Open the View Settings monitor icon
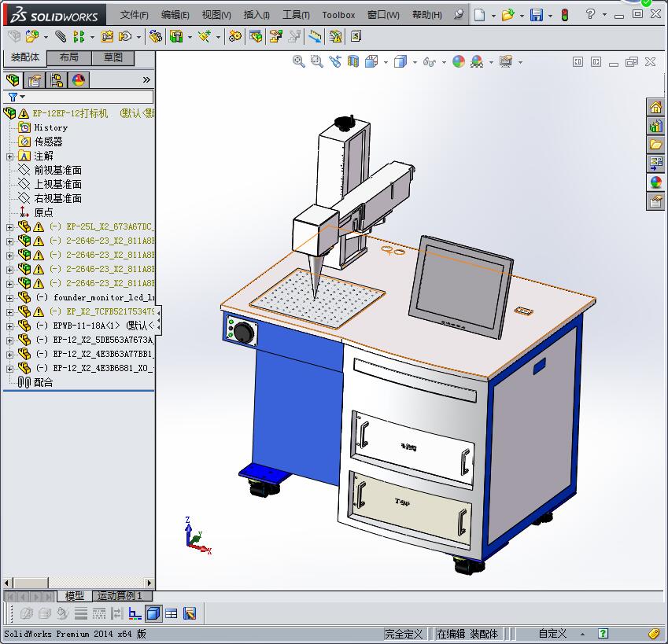Viewport: 668px width, 644px height. click(506, 61)
